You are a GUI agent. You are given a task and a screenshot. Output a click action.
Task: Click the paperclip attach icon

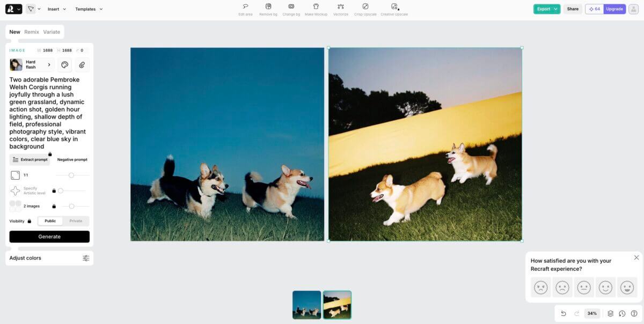coord(82,65)
